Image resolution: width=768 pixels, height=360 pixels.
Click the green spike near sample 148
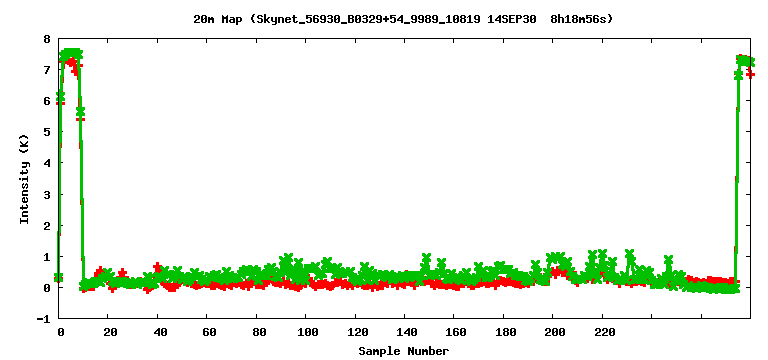(426, 258)
